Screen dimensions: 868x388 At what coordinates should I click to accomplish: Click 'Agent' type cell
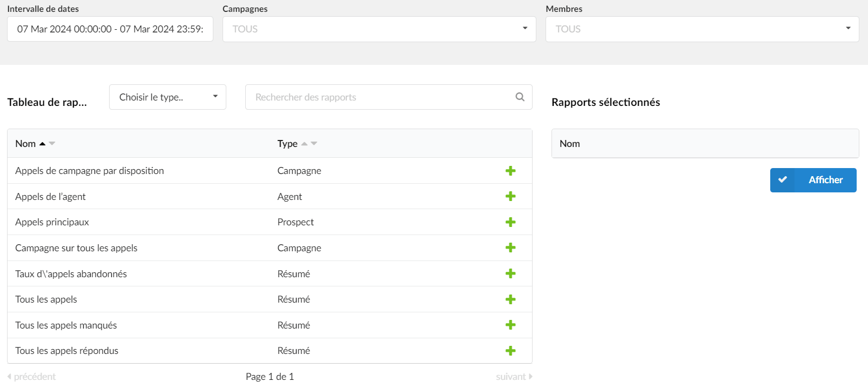[x=290, y=197]
